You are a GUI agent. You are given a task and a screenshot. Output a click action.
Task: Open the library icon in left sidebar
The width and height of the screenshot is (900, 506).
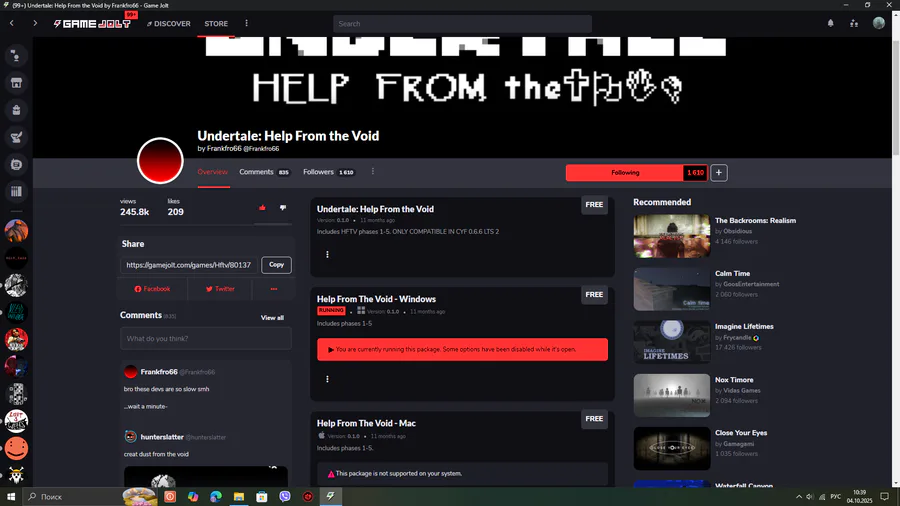[x=16, y=192]
